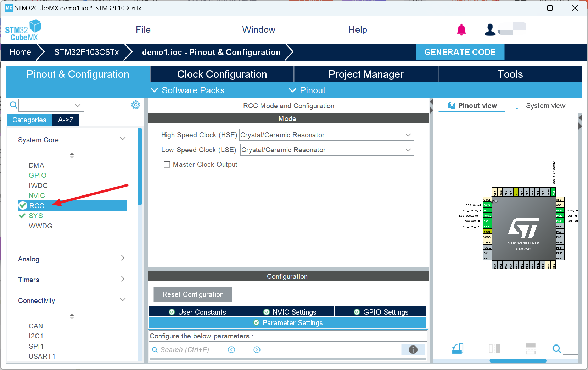
Task: Open the Window menu
Action: (259, 30)
